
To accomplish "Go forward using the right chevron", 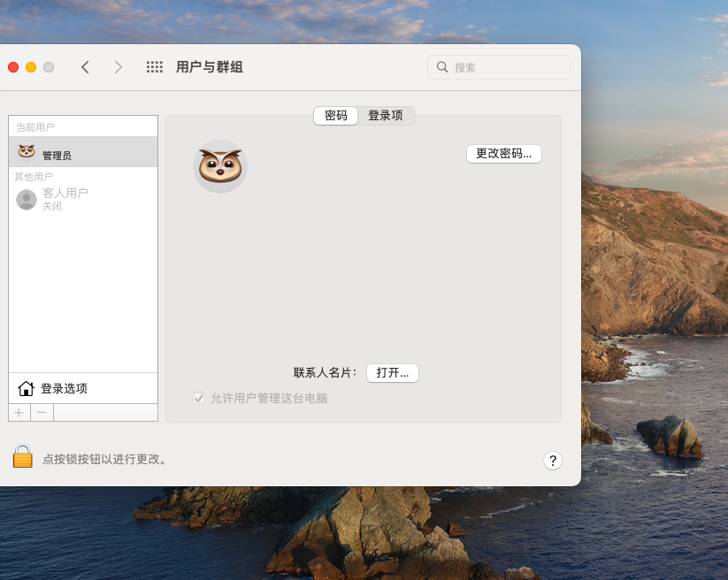I will point(119,67).
